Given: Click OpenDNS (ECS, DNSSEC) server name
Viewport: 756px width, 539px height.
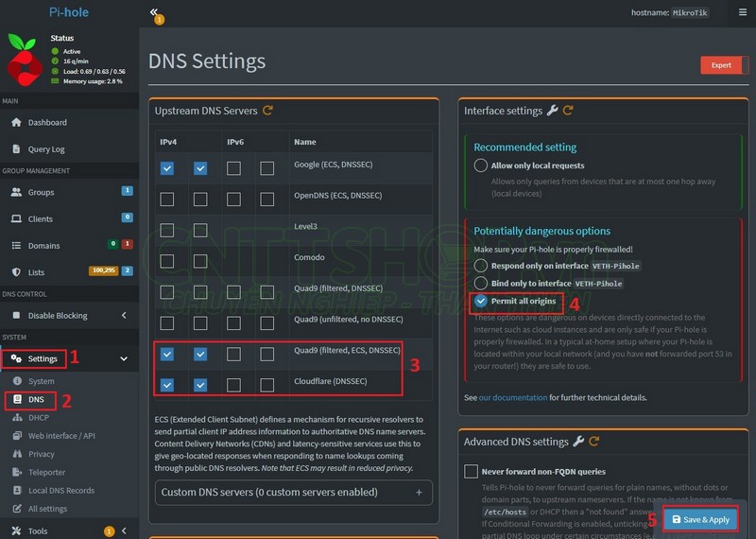Looking at the screenshot, I should (x=338, y=196).
